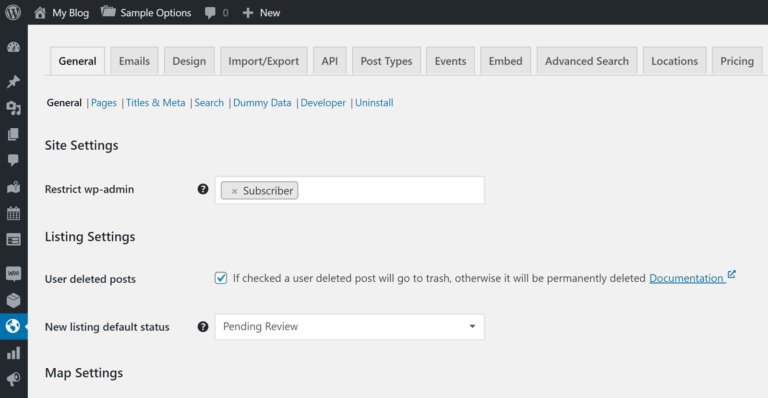The height and width of the screenshot is (398, 768).
Task: Switch to the Emails tab
Action: [134, 61]
